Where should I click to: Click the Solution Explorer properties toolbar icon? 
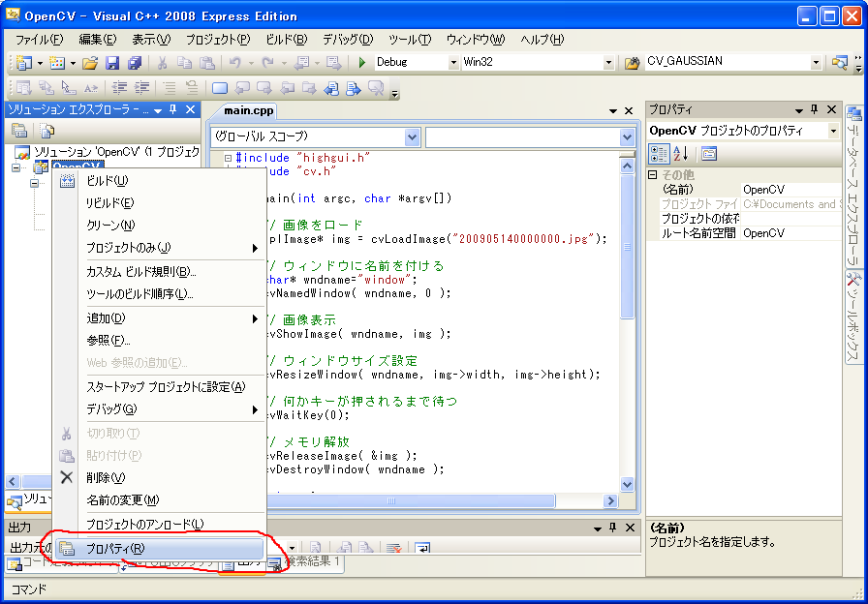coord(20,131)
